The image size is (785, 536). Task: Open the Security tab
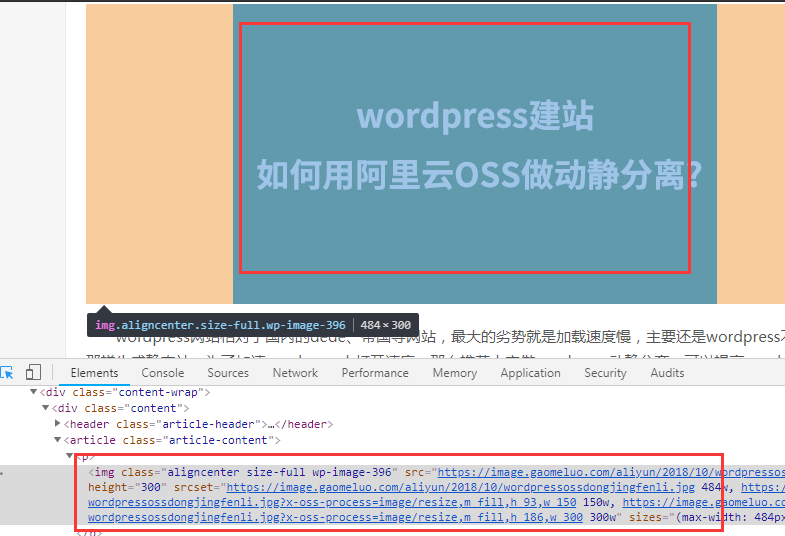[605, 373]
